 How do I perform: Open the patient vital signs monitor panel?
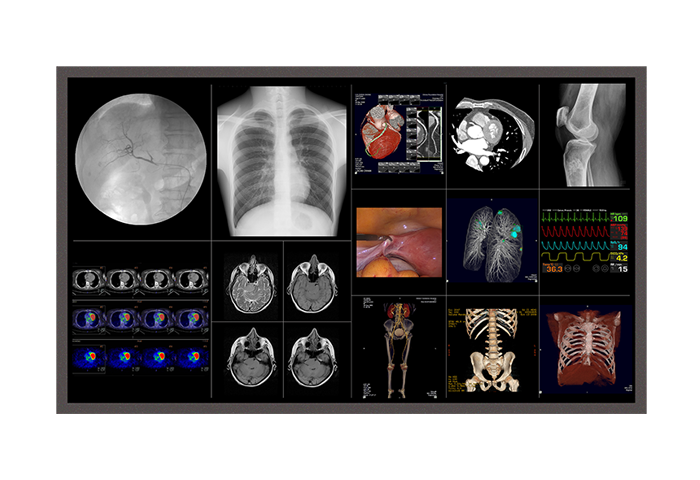click(x=585, y=241)
